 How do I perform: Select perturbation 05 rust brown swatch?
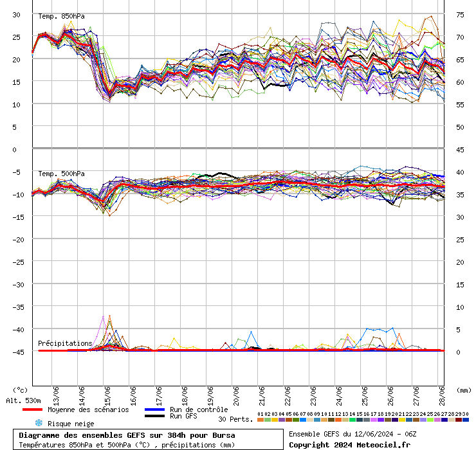(289, 420)
